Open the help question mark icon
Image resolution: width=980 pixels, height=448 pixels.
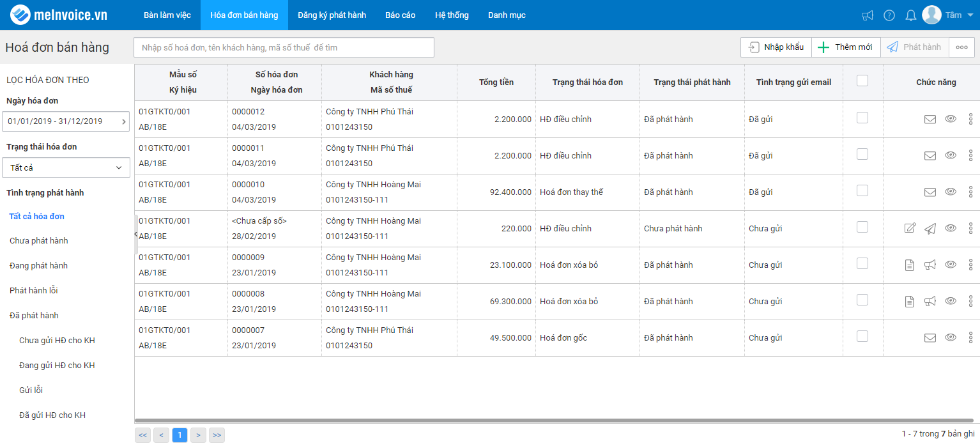pyautogui.click(x=889, y=15)
